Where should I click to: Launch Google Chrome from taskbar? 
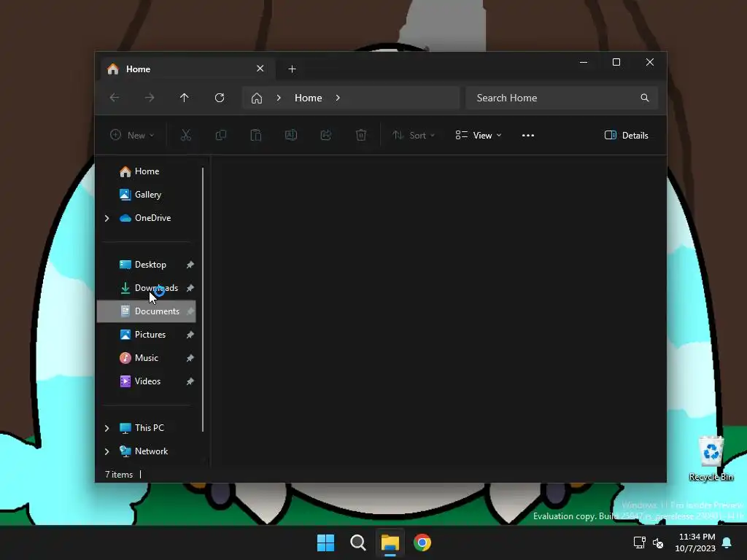click(422, 542)
